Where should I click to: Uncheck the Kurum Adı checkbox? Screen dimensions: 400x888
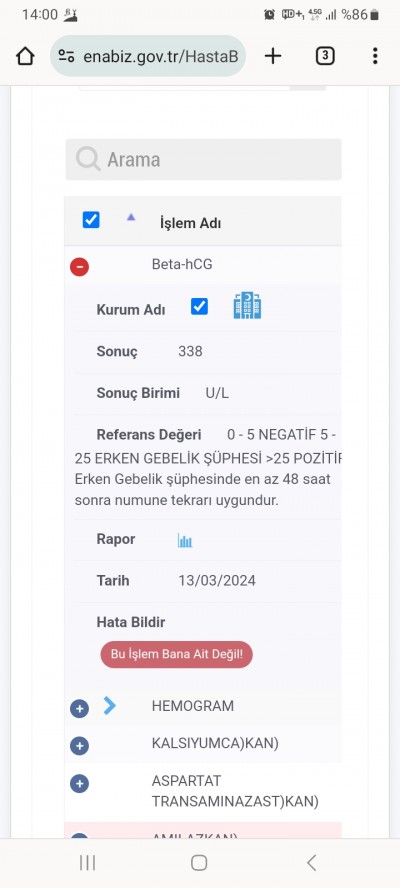(199, 306)
